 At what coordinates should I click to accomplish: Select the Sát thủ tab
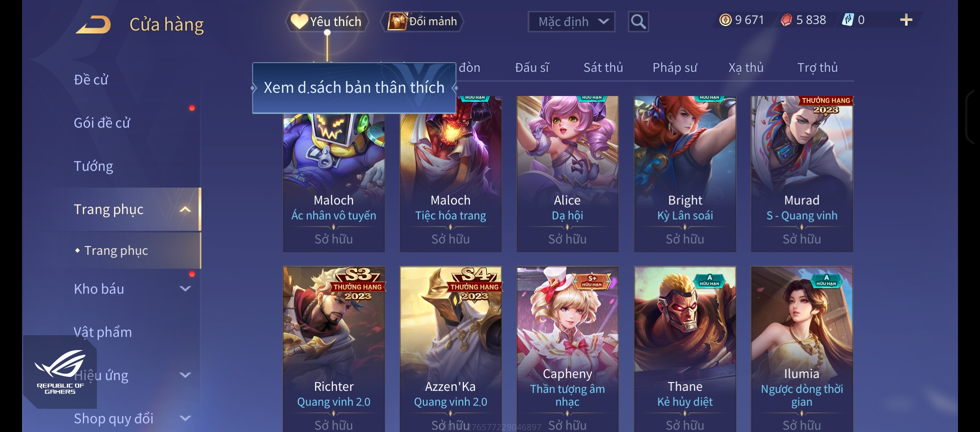(603, 68)
